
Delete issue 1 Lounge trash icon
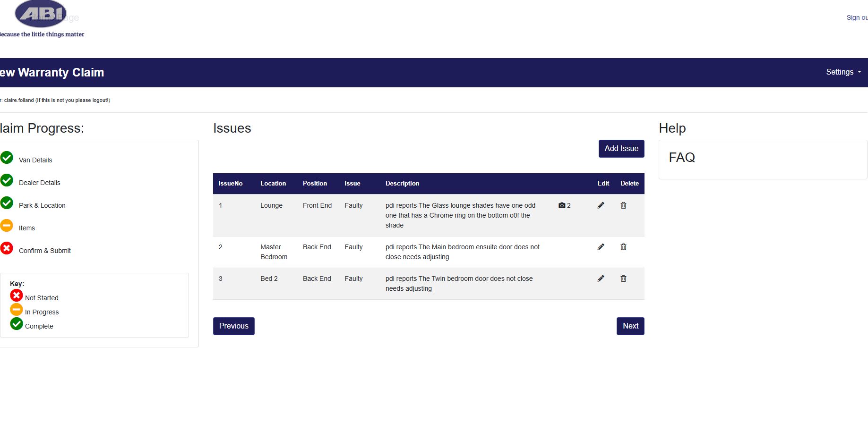(623, 205)
